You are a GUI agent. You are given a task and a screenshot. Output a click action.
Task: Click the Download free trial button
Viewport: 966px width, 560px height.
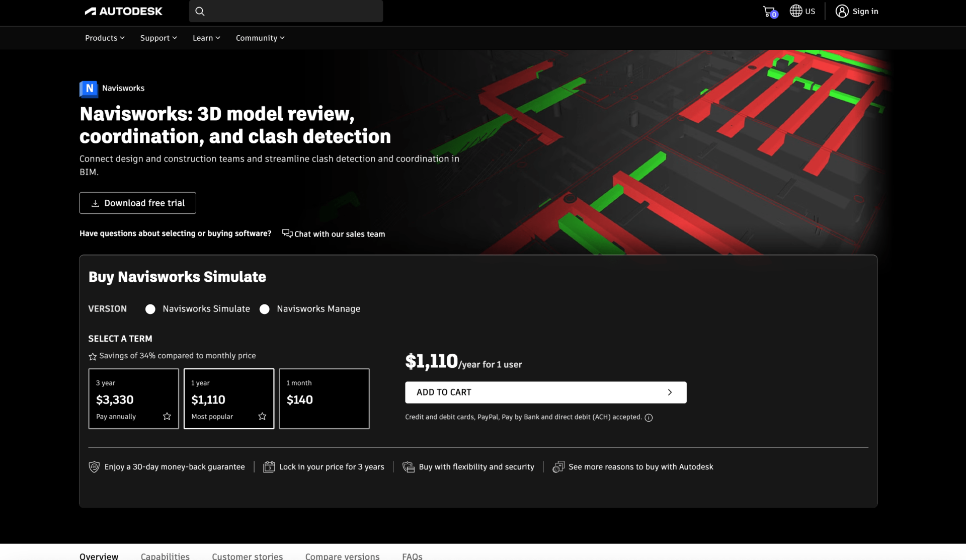pyautogui.click(x=137, y=203)
